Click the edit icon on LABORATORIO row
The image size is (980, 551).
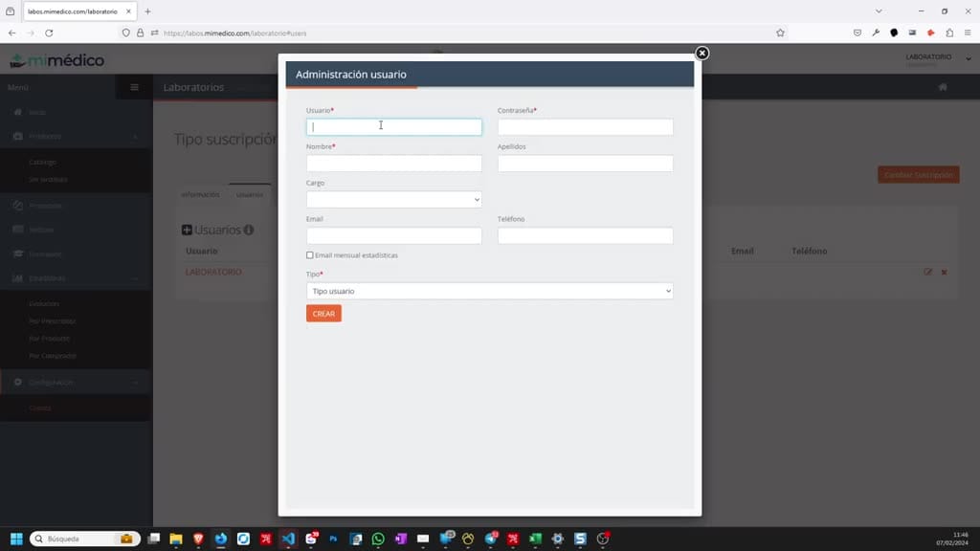[x=928, y=272]
